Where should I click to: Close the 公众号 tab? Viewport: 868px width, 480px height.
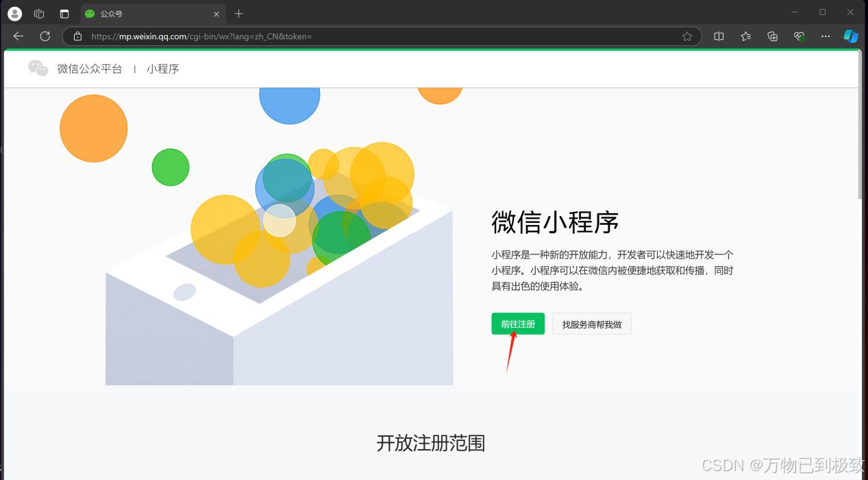pos(216,14)
